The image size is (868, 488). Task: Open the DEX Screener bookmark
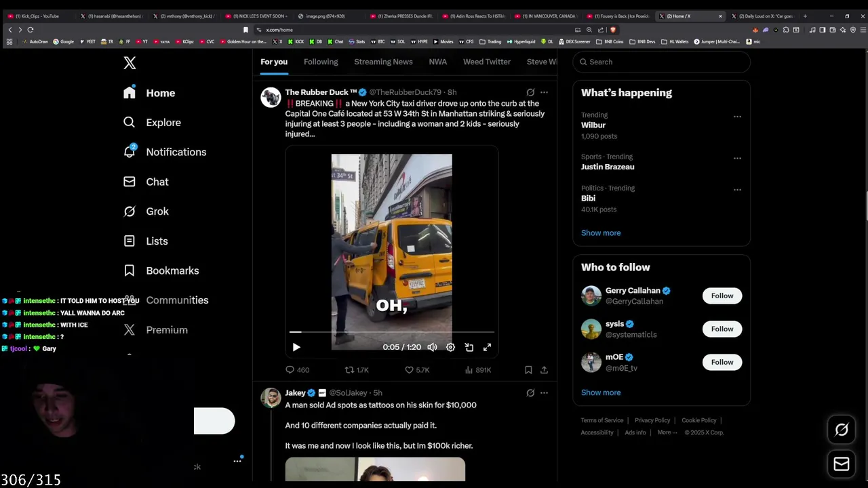[x=574, y=41]
